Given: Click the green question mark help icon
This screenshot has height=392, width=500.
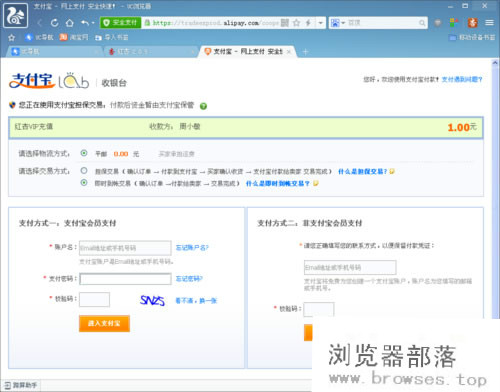Looking at the screenshot, I should tap(203, 106).
